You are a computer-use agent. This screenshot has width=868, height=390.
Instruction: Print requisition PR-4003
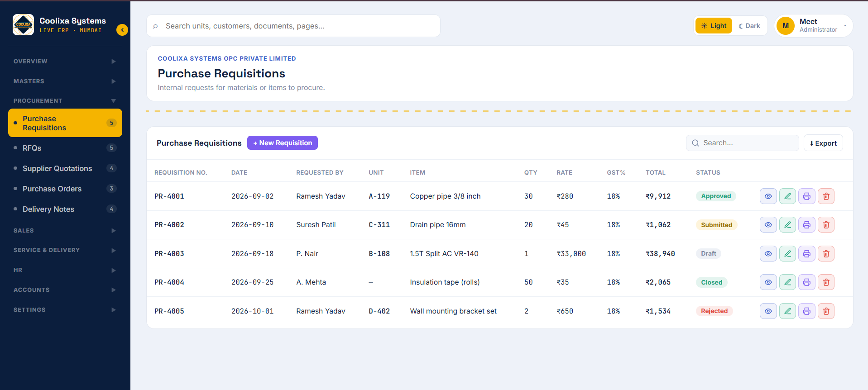807,254
